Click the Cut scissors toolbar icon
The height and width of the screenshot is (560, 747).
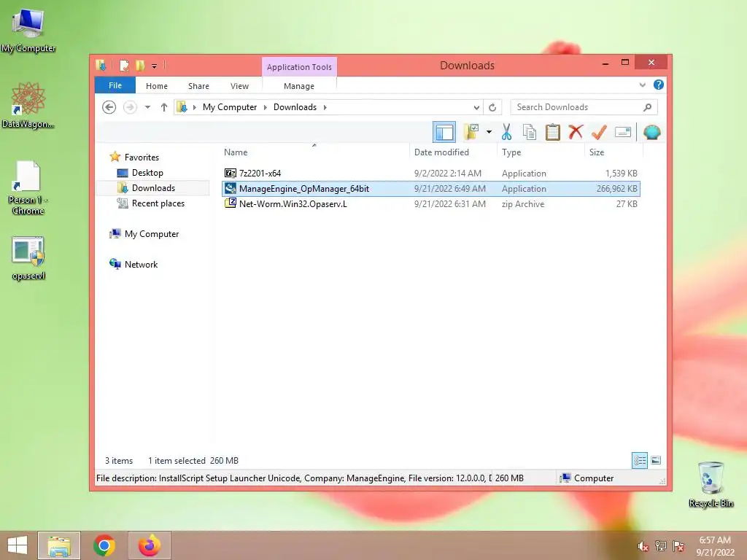click(x=506, y=132)
